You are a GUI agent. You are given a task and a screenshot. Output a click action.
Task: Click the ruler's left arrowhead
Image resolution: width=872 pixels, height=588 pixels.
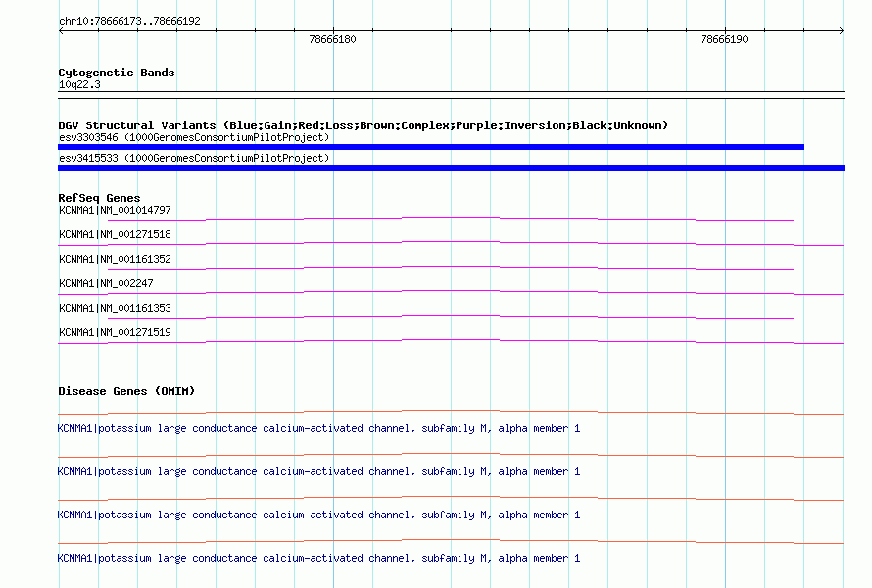[61, 31]
